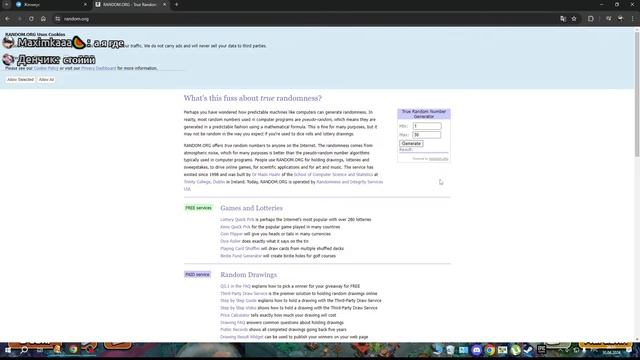Open the Trinity College, Dublin link
Screen dimensions: 640x360
[x=204, y=182]
